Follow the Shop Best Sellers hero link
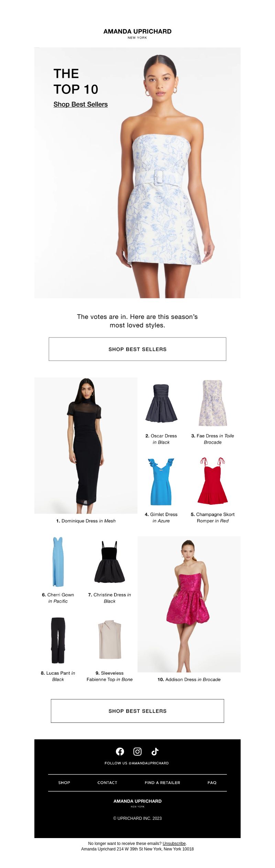The width and height of the screenshot is (275, 868). click(80, 104)
